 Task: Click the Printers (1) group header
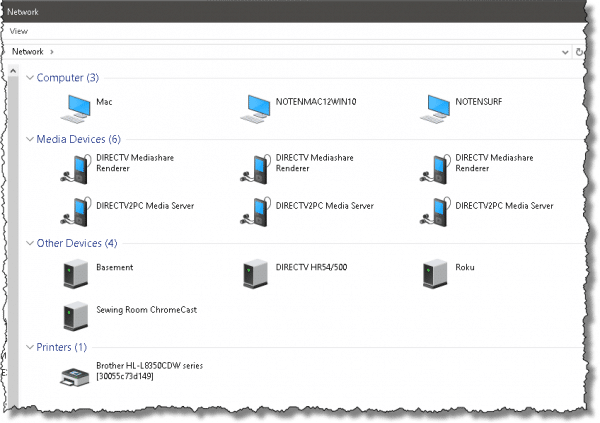(62, 347)
